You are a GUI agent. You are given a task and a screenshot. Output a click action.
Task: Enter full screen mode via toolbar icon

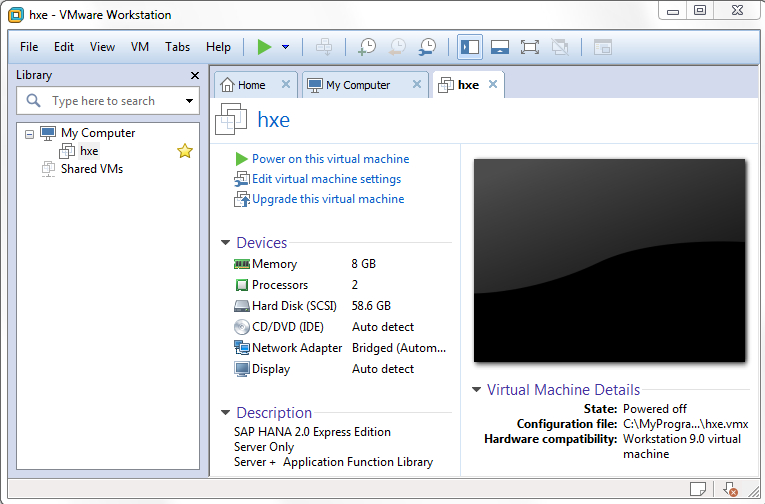530,47
